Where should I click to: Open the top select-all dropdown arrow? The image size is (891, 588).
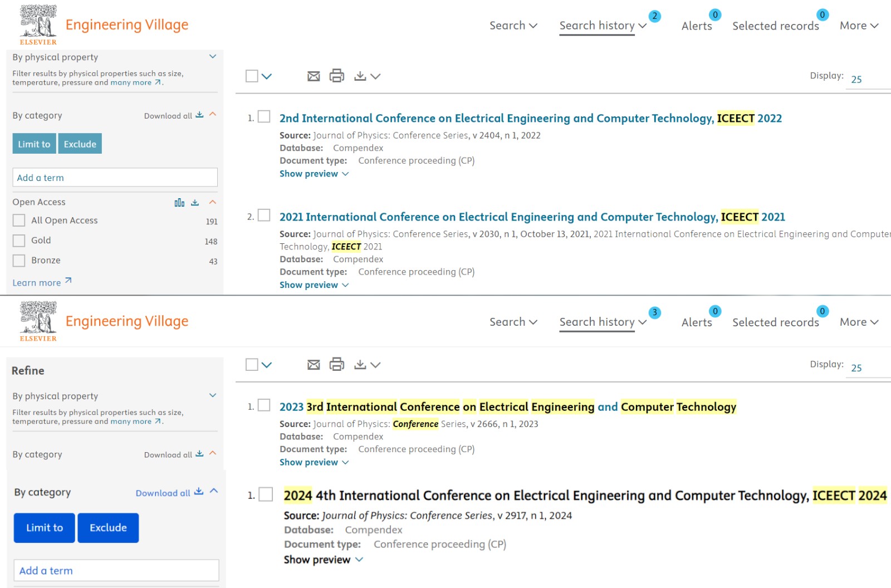point(267,76)
